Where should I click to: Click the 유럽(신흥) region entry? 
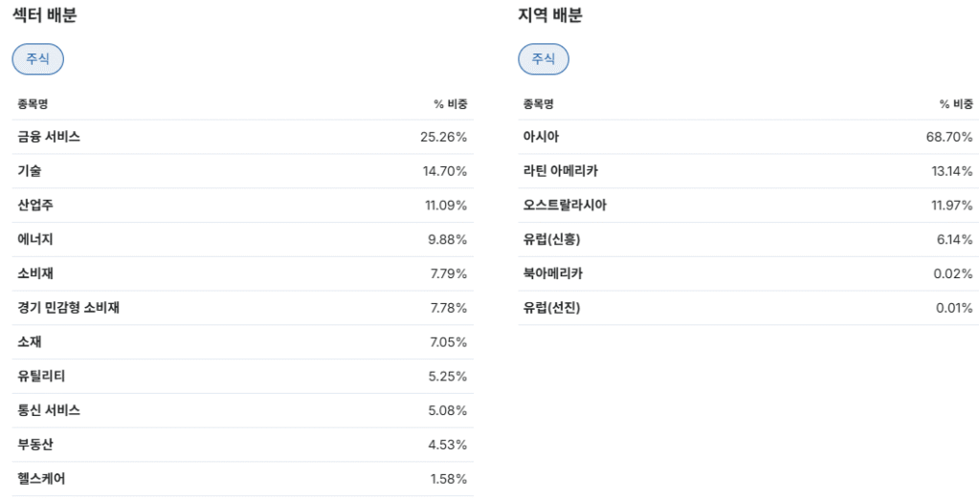(551, 240)
